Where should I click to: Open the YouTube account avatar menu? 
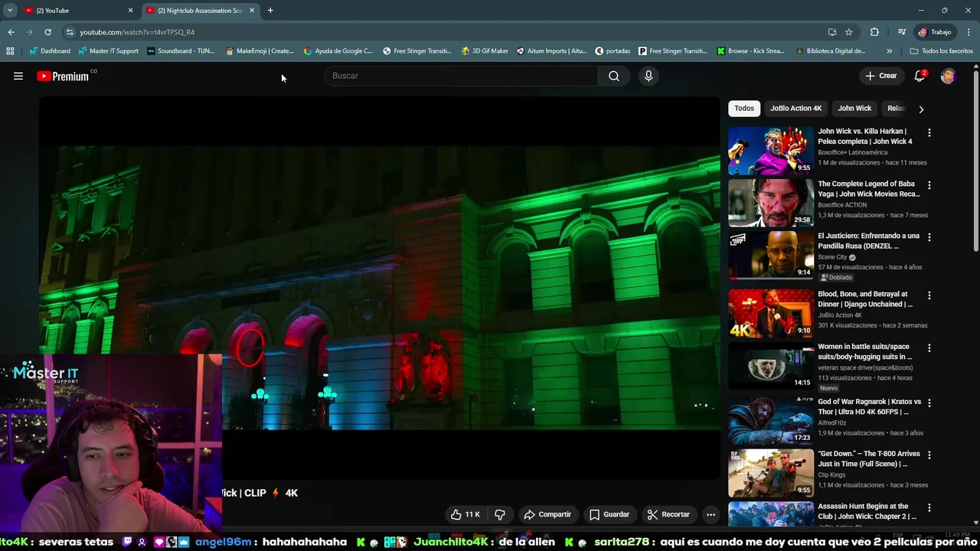click(948, 76)
